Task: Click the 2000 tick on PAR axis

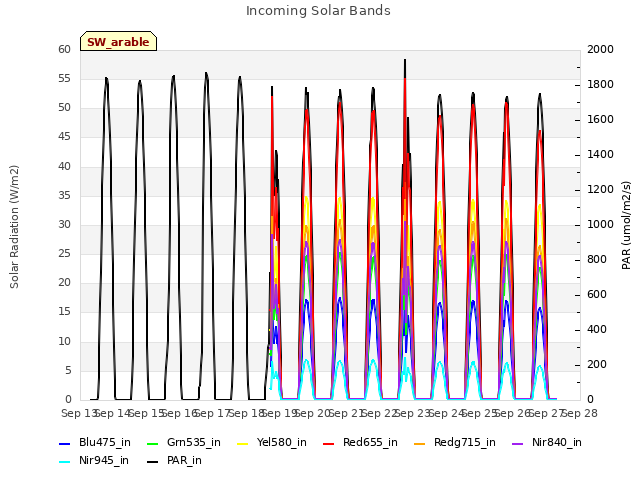Action: 600,49
